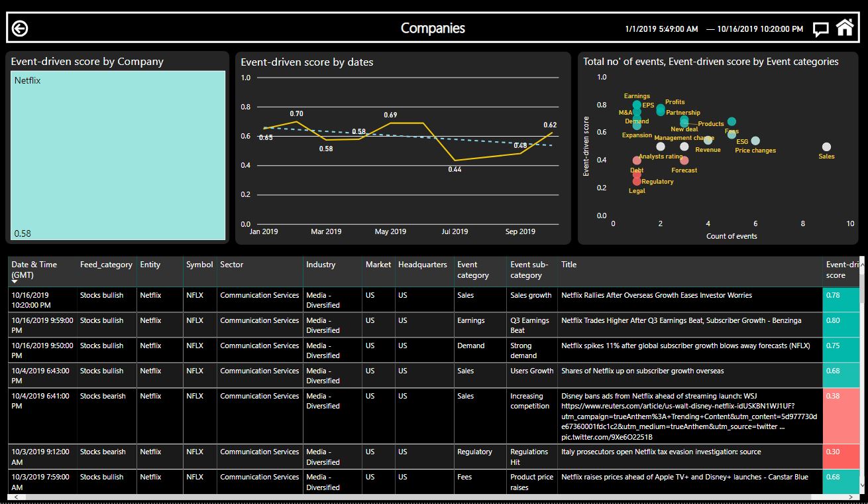
Task: Click the Companies page title
Action: [433, 29]
